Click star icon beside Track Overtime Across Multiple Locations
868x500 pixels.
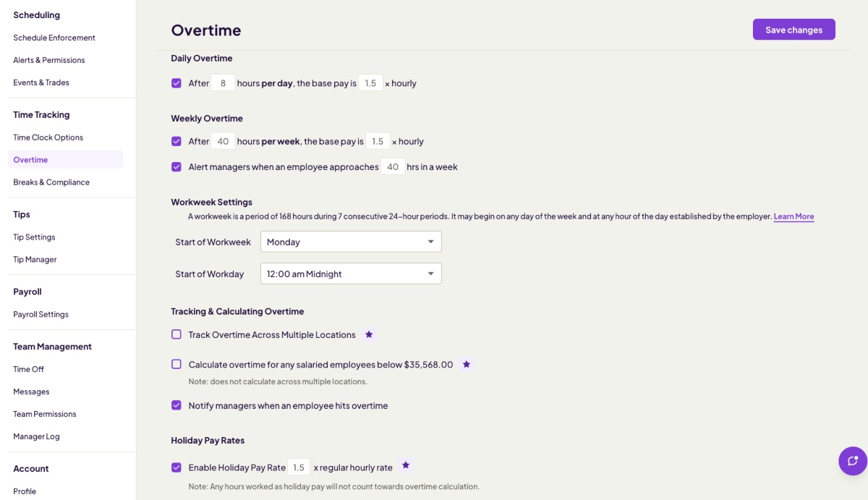pos(369,334)
